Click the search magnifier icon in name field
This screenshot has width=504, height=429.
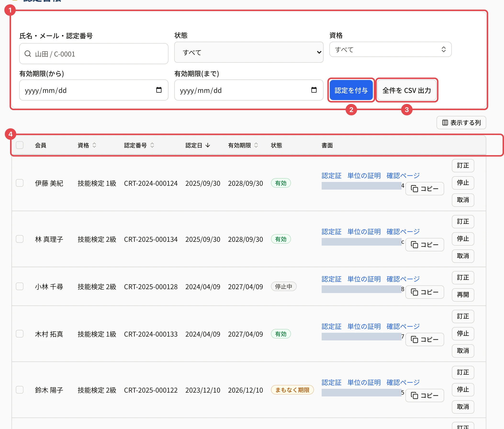[x=28, y=54]
